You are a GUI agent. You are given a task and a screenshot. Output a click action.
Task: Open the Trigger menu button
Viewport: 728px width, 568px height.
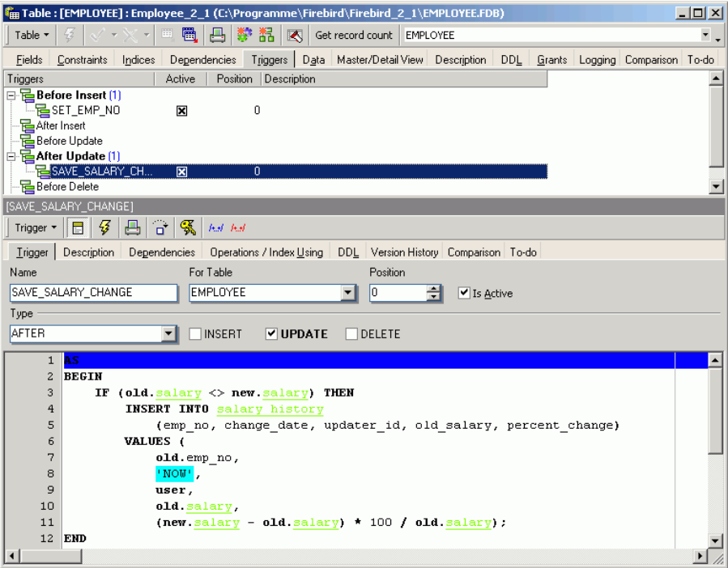click(x=36, y=228)
